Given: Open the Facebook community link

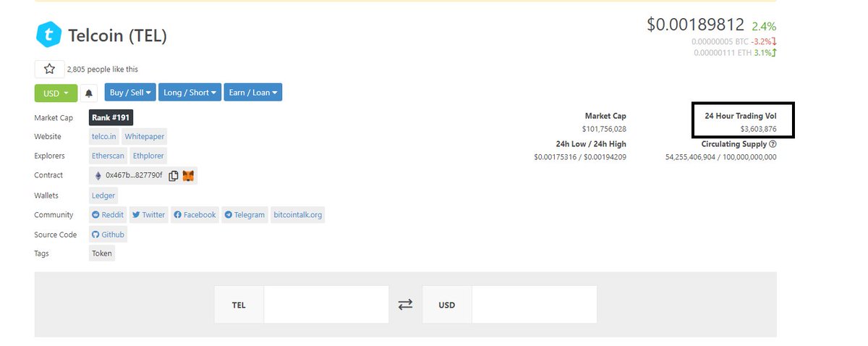Looking at the screenshot, I should (x=195, y=214).
